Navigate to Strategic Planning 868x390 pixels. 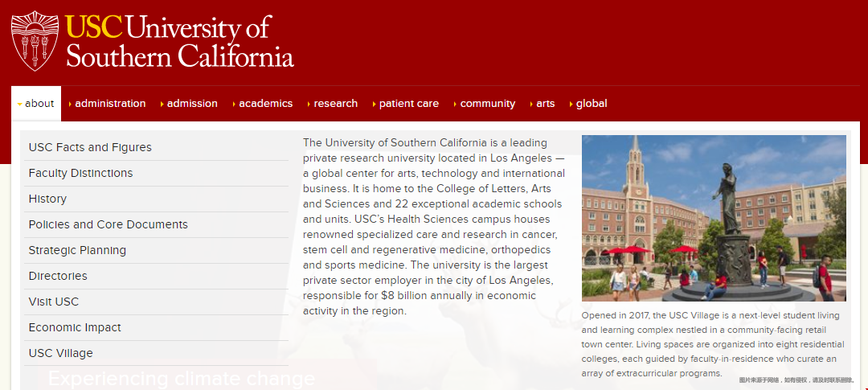point(77,250)
